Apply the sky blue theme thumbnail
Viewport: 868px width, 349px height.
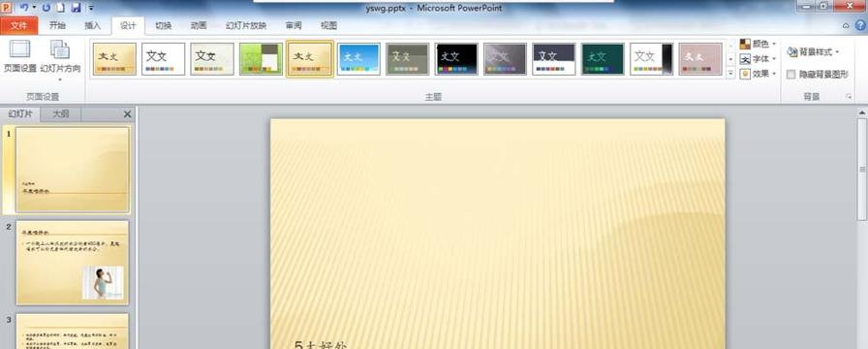pyautogui.click(x=358, y=59)
